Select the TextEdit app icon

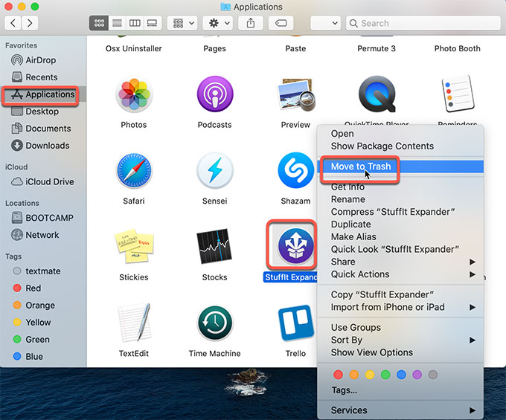[x=135, y=323]
